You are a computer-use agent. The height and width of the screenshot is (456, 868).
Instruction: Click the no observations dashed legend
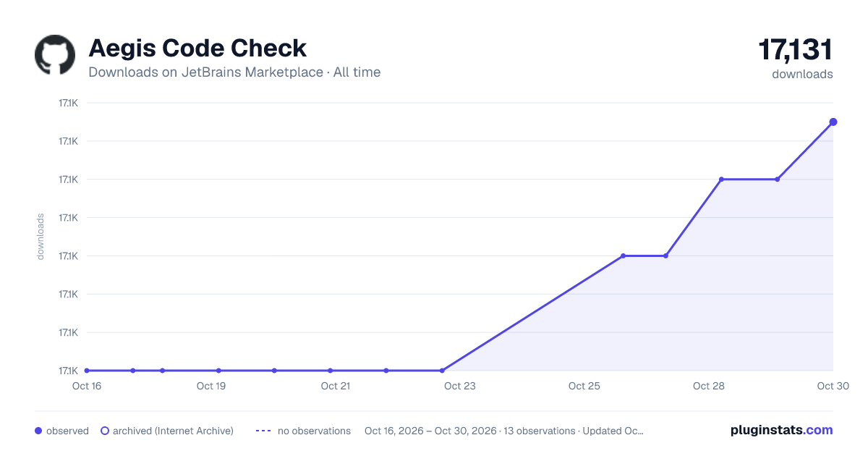263,431
